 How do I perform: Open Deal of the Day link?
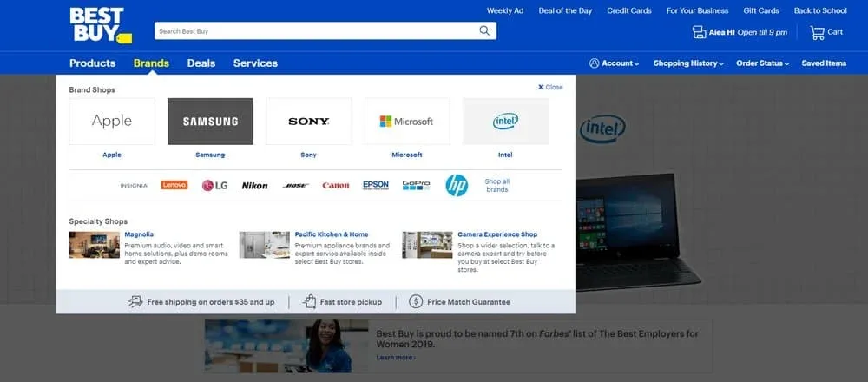click(565, 10)
